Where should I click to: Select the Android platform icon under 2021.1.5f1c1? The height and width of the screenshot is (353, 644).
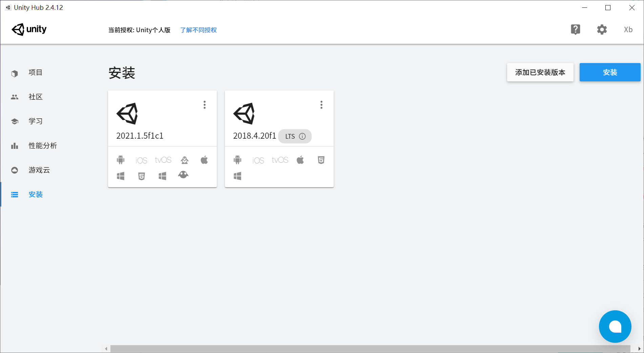[121, 160]
